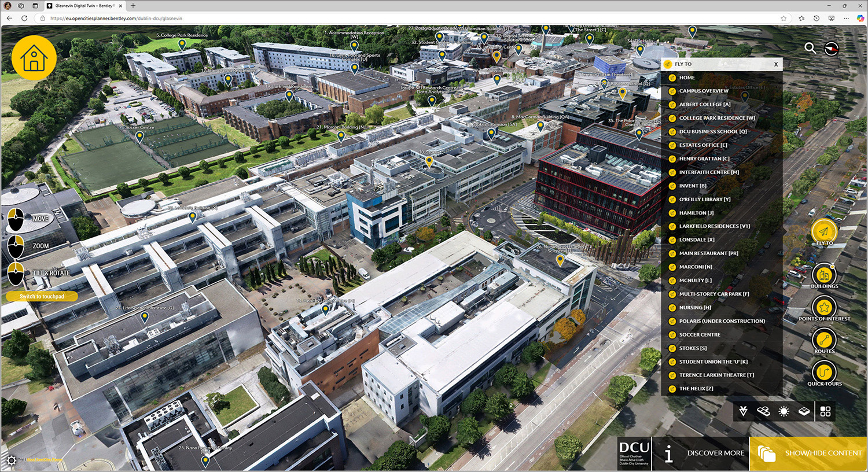Toggle the Fly To panel button
The width and height of the screenshot is (868, 472).
(824, 232)
